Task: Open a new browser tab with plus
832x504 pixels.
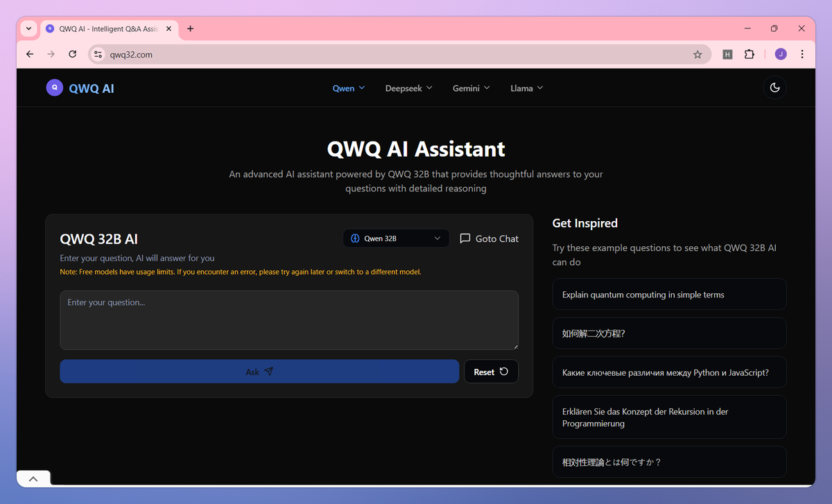Action: (x=191, y=28)
